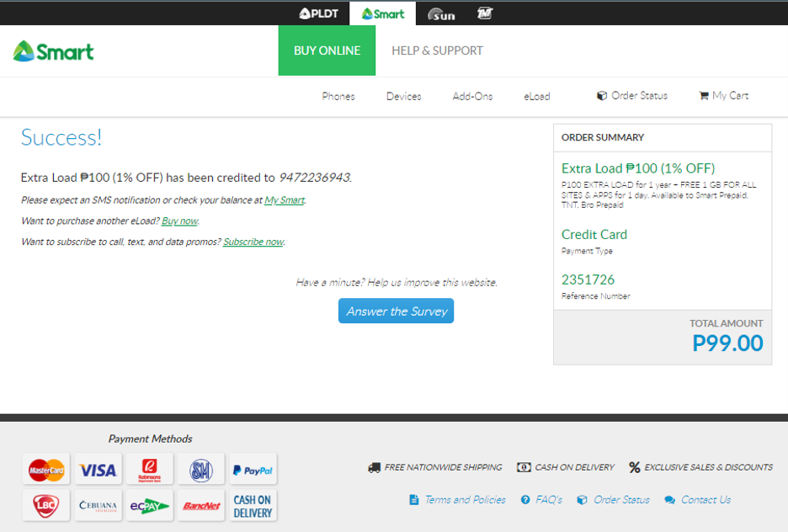The width and height of the screenshot is (788, 532).
Task: Switch to the PLDT brand tab
Action: point(318,13)
